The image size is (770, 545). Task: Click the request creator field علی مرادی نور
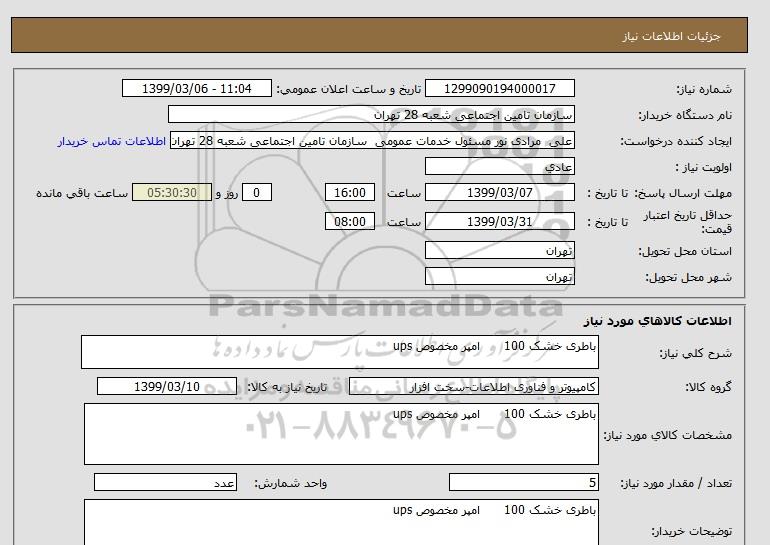(372, 140)
